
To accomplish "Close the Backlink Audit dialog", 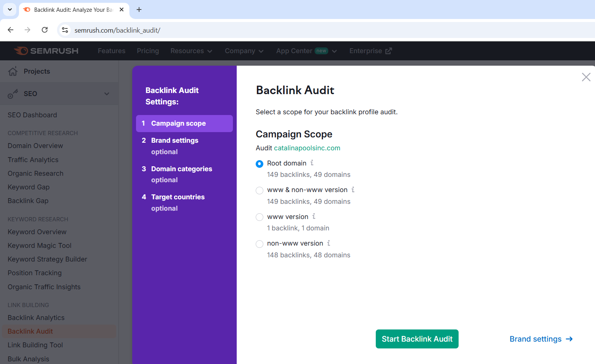I will (x=586, y=77).
